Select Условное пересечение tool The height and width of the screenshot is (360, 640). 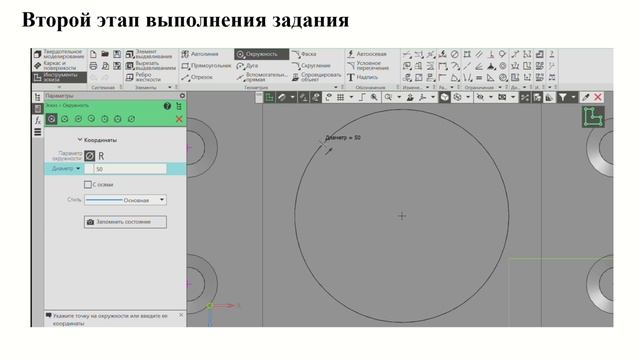pos(368,66)
